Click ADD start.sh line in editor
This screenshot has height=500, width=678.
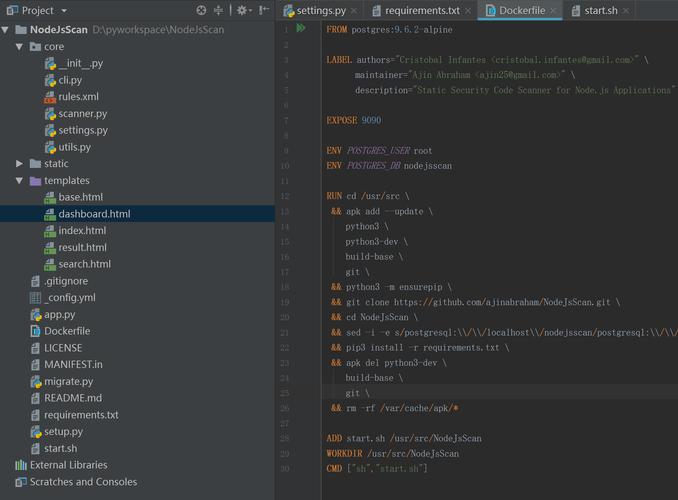404,439
